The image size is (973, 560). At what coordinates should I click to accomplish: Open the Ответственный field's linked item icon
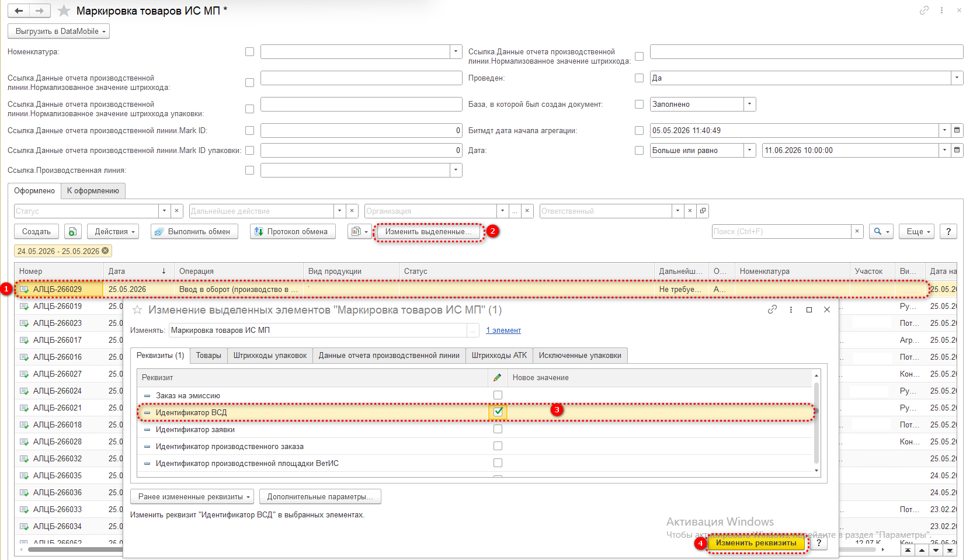point(703,211)
